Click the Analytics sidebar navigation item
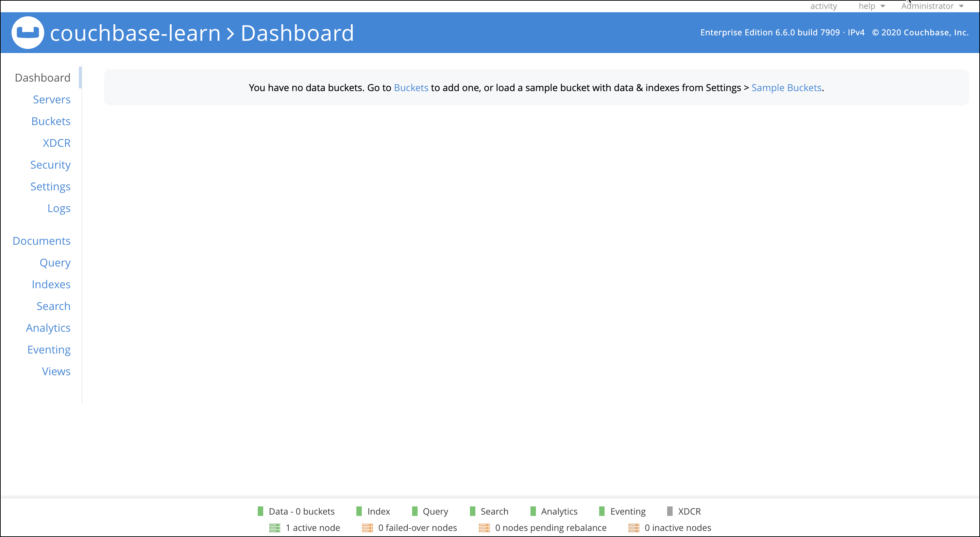980x537 pixels. 48,327
